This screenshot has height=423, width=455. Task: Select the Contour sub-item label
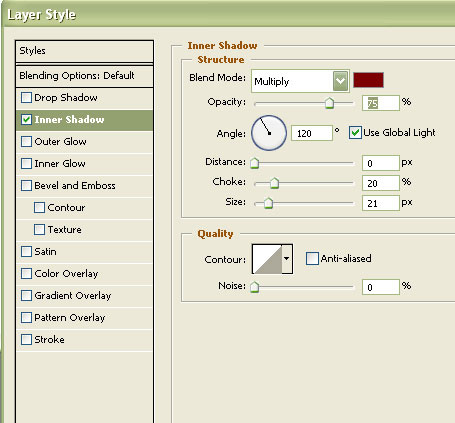[66, 208]
